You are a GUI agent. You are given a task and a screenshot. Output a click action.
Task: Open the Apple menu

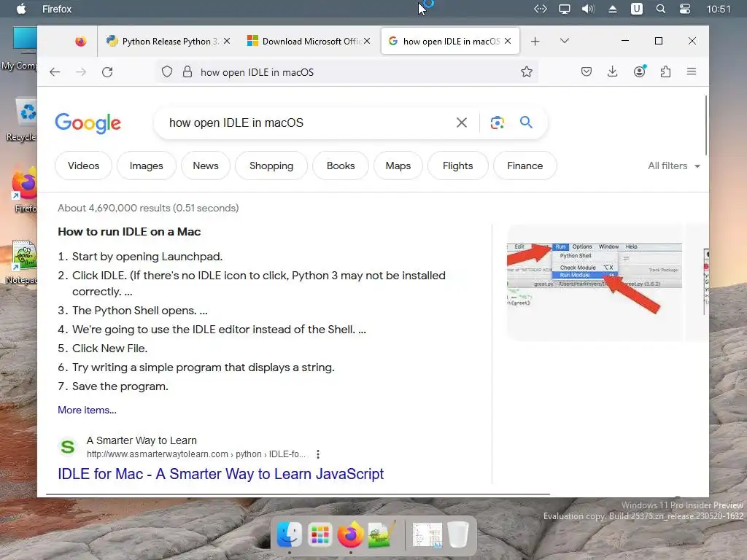pos(21,9)
